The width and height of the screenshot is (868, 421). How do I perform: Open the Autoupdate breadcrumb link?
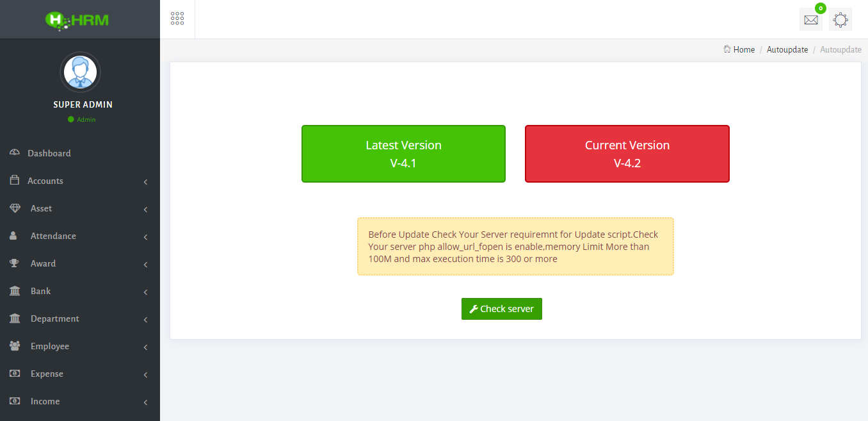[x=787, y=49]
